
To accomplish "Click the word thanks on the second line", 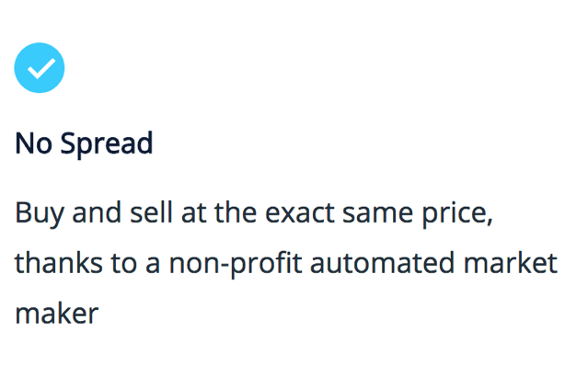I will [x=58, y=263].
